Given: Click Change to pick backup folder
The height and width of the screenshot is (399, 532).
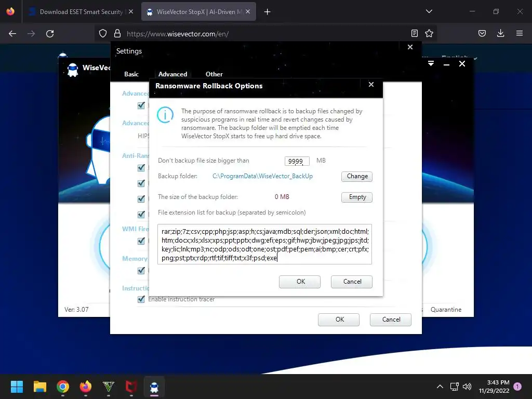Looking at the screenshot, I should pyautogui.click(x=357, y=177).
